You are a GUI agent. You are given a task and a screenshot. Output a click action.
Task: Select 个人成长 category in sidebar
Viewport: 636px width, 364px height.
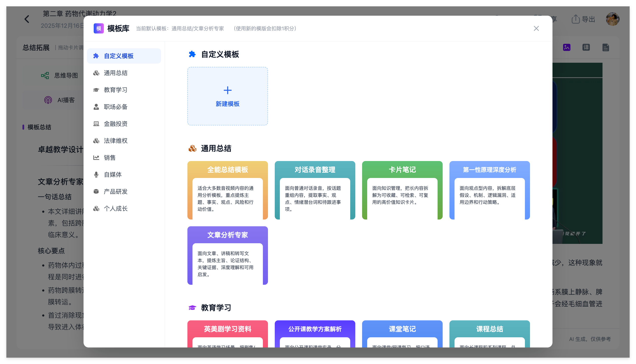[x=124, y=209]
